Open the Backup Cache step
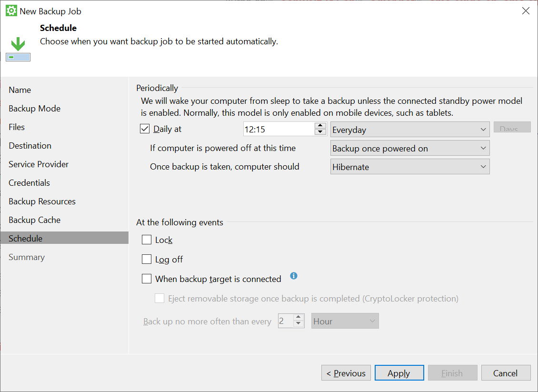 click(x=35, y=220)
